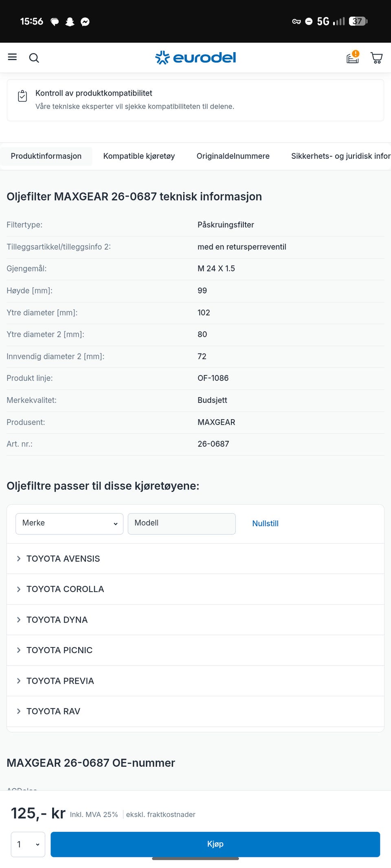The height and width of the screenshot is (868, 391).
Task: Expand the TOYOTA PREVIA row
Action: (x=195, y=681)
